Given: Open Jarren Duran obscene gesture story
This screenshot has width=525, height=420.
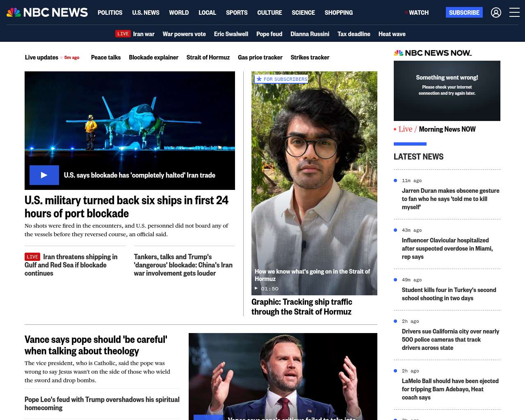Looking at the screenshot, I should [x=450, y=199].
